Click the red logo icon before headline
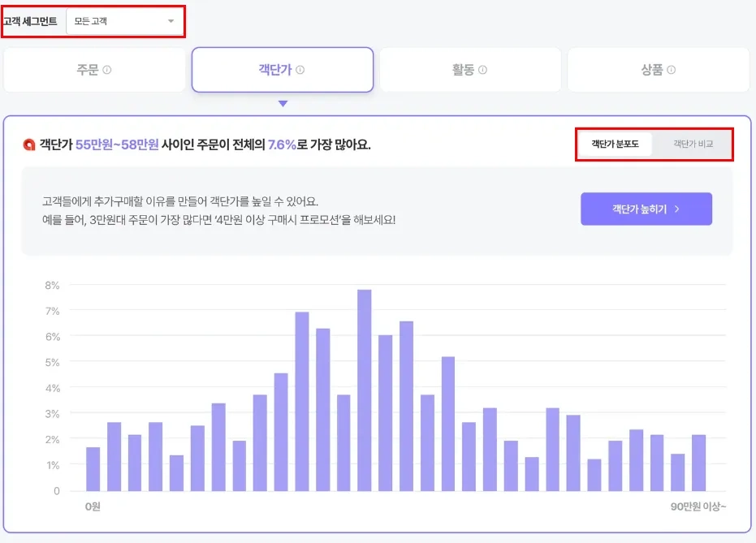756x543 pixels. (x=29, y=144)
